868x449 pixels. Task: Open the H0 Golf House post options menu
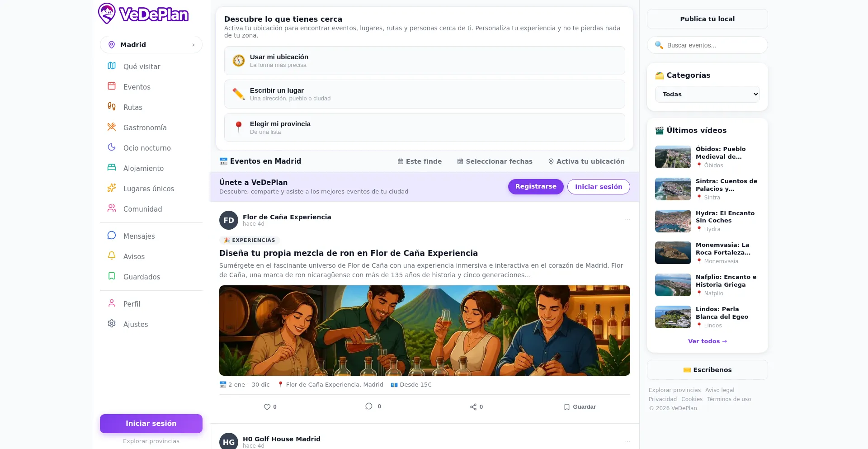pyautogui.click(x=627, y=442)
